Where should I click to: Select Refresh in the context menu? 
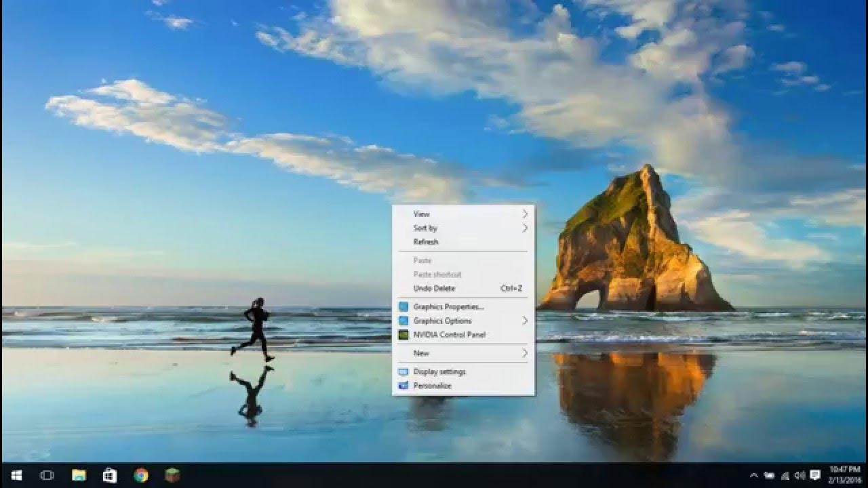[x=463, y=242]
